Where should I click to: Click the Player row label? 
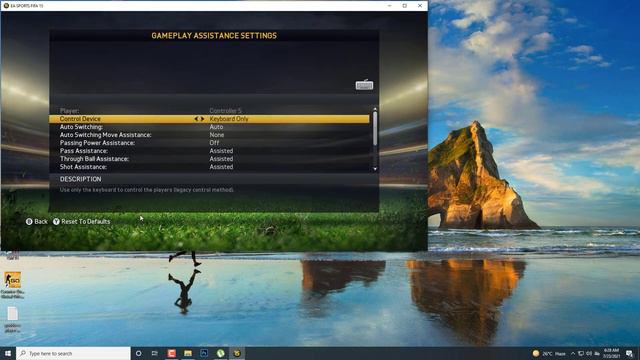[69, 111]
